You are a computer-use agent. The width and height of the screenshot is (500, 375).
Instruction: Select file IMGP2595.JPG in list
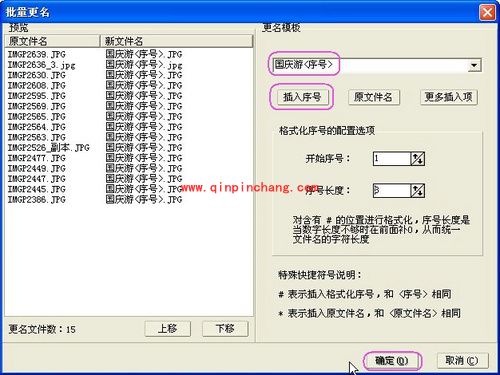coord(37,96)
